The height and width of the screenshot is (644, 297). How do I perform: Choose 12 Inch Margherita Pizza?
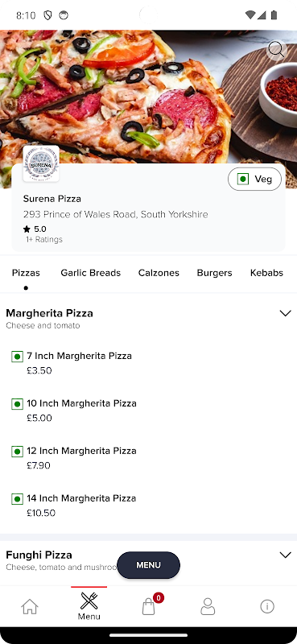(x=81, y=451)
